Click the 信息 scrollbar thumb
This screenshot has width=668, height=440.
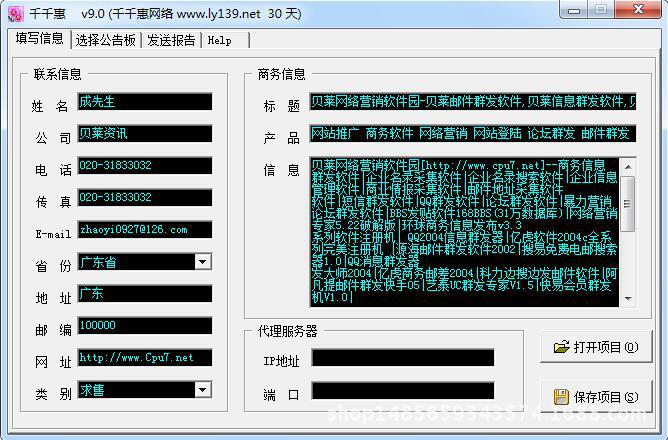pyautogui.click(x=628, y=204)
